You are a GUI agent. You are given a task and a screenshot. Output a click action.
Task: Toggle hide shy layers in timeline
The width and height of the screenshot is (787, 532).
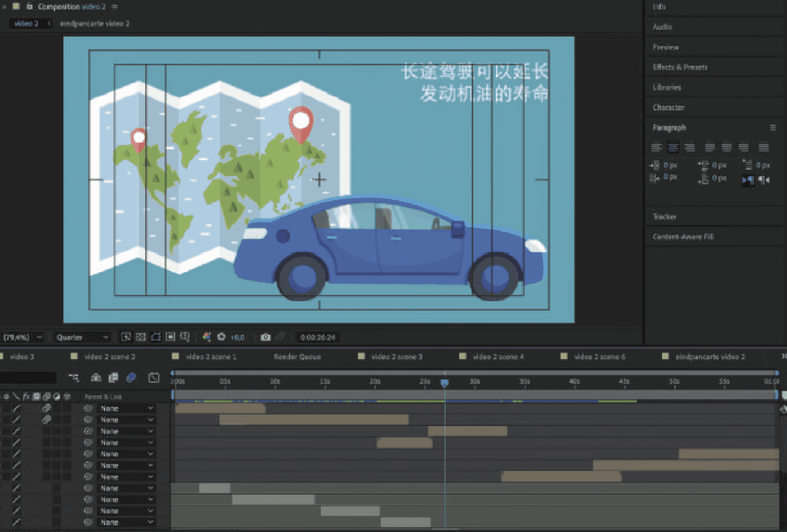[x=96, y=377]
